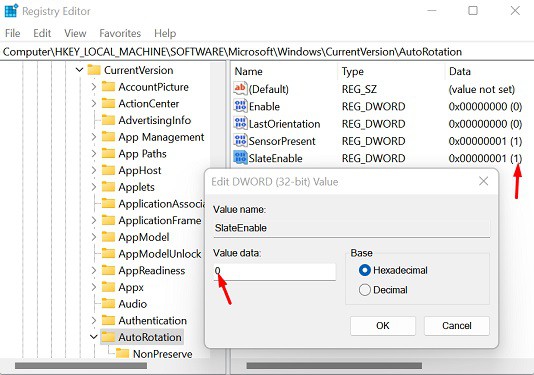Select the (Default) string value icon
This screenshot has height=375, width=534.
pyautogui.click(x=240, y=89)
